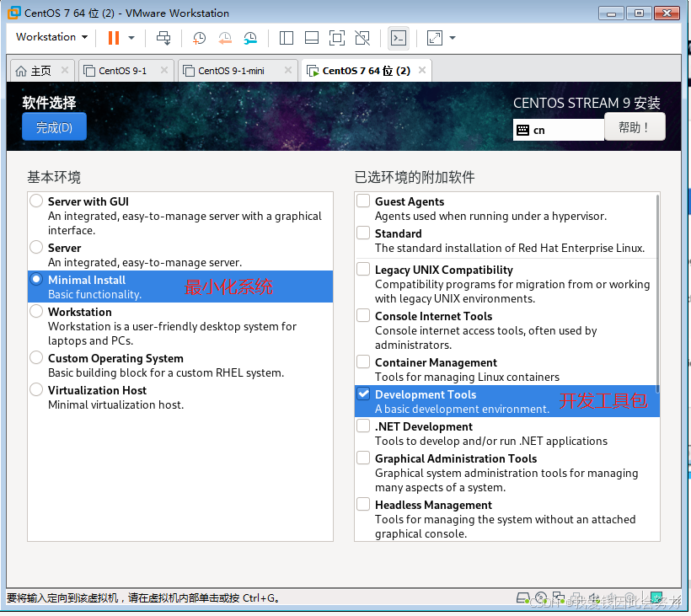Click the Send Ctrl+Alt+Del toolbar icon

(163, 38)
